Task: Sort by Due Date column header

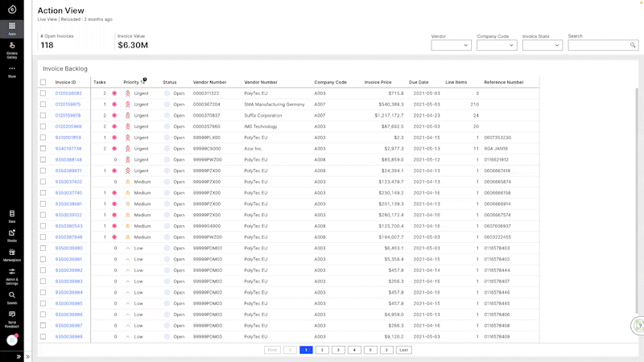Action: (419, 82)
